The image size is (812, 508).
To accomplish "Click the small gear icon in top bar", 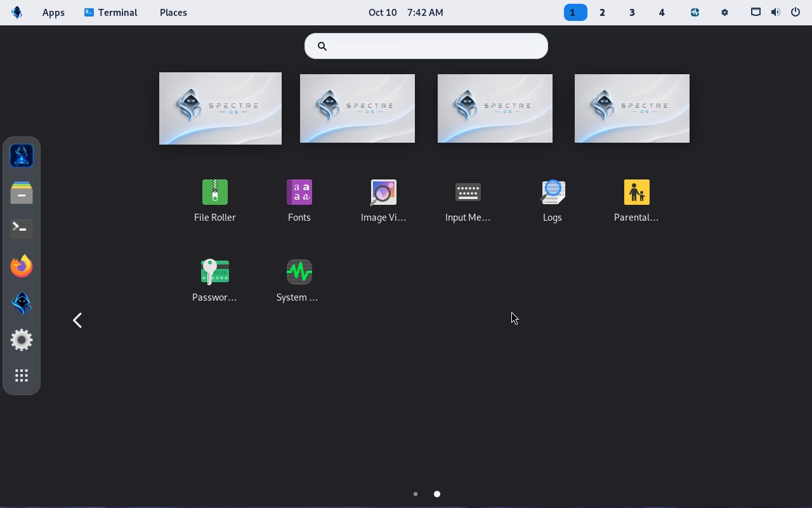I will pos(724,12).
